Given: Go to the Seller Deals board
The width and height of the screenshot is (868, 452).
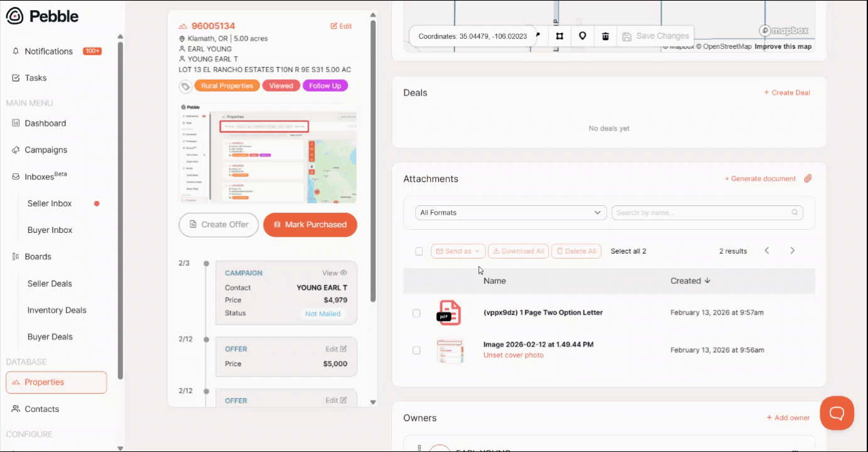Looking at the screenshot, I should click(50, 284).
